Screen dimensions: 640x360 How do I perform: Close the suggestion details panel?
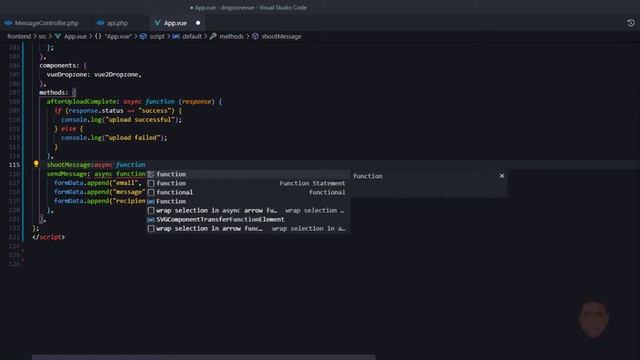pos(502,176)
